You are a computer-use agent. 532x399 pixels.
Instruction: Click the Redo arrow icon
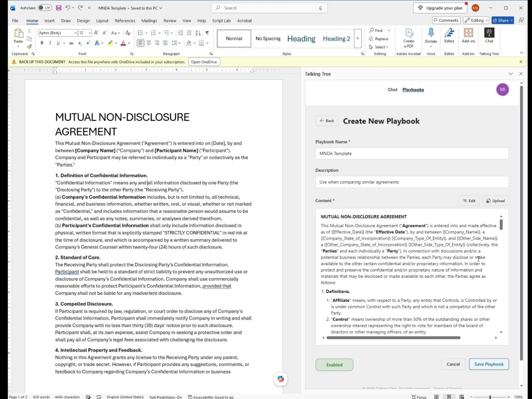(80, 8)
